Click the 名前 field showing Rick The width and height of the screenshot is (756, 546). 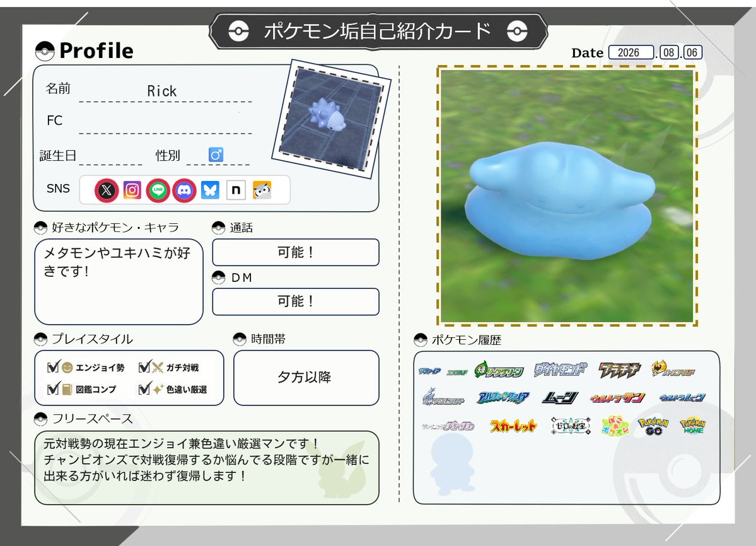(165, 91)
